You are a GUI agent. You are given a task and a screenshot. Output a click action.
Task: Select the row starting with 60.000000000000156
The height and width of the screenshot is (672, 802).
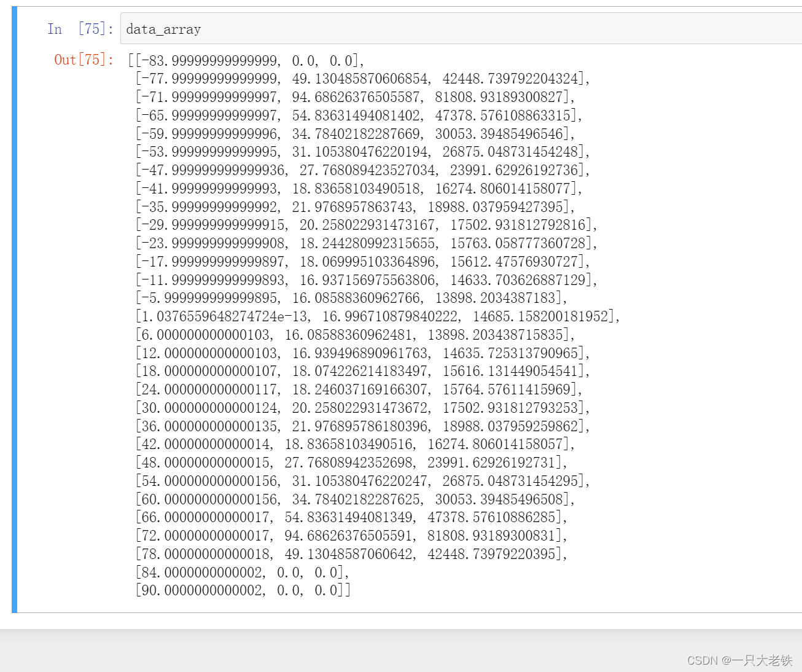[356, 499]
